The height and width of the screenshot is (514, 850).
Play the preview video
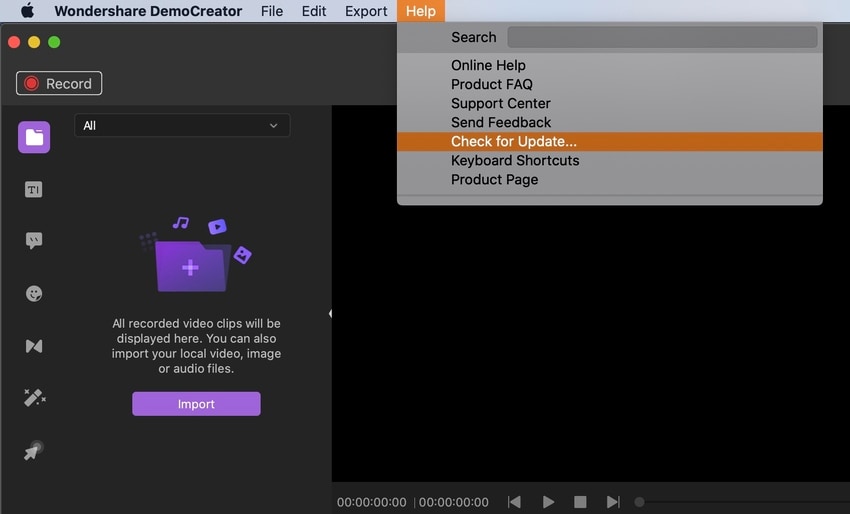pyautogui.click(x=548, y=502)
